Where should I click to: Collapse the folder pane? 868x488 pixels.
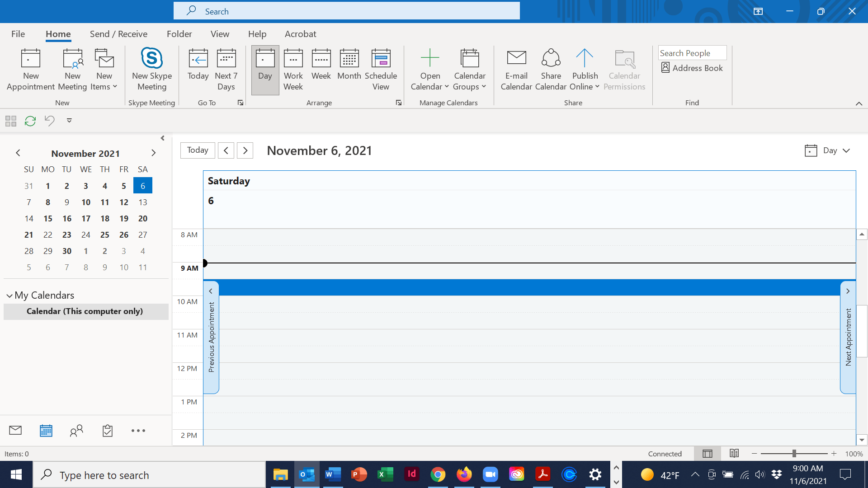(163, 138)
